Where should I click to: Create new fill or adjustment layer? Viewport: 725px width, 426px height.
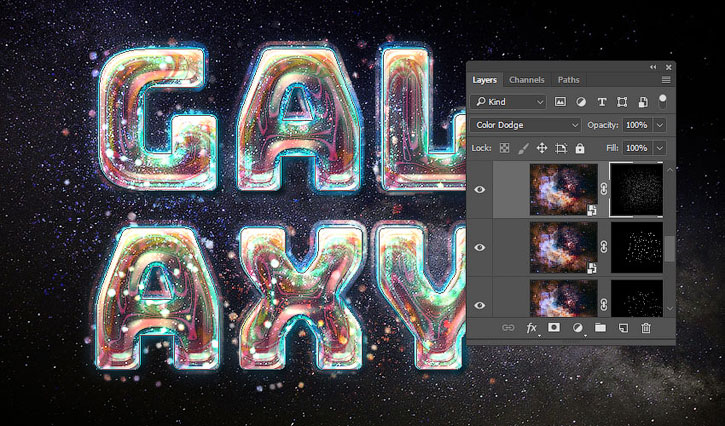(x=578, y=328)
